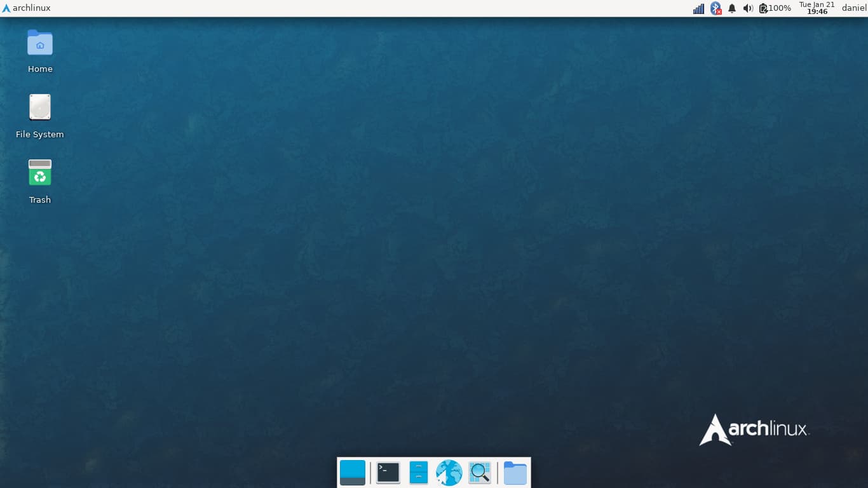The height and width of the screenshot is (488, 868).
Task: Open the file manager cabinet icon
Action: [418, 473]
